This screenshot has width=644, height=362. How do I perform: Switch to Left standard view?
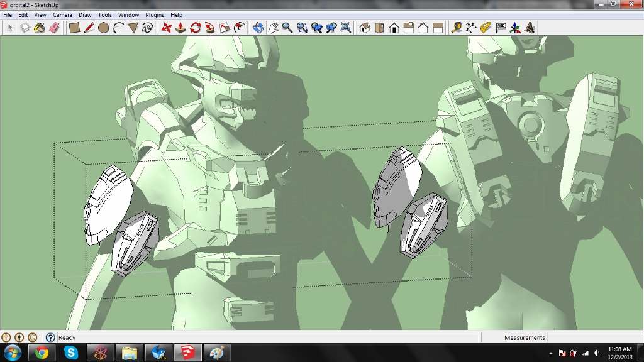(438, 28)
